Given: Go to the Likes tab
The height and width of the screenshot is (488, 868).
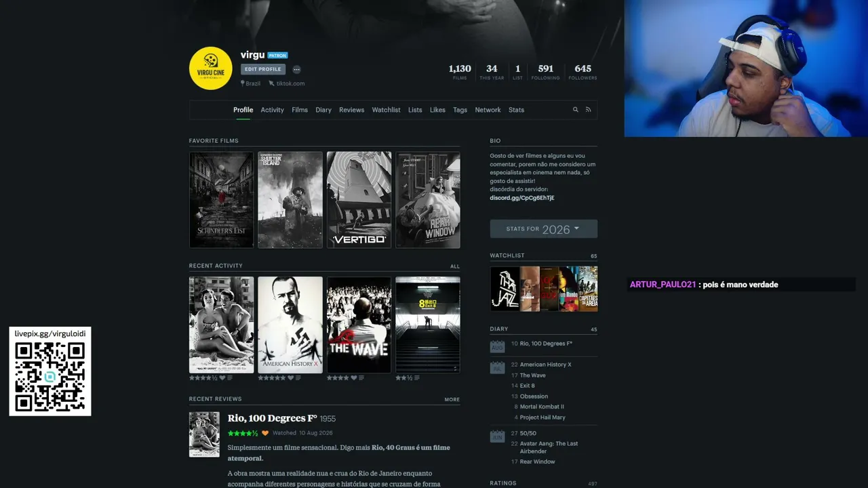Looking at the screenshot, I should 437,110.
